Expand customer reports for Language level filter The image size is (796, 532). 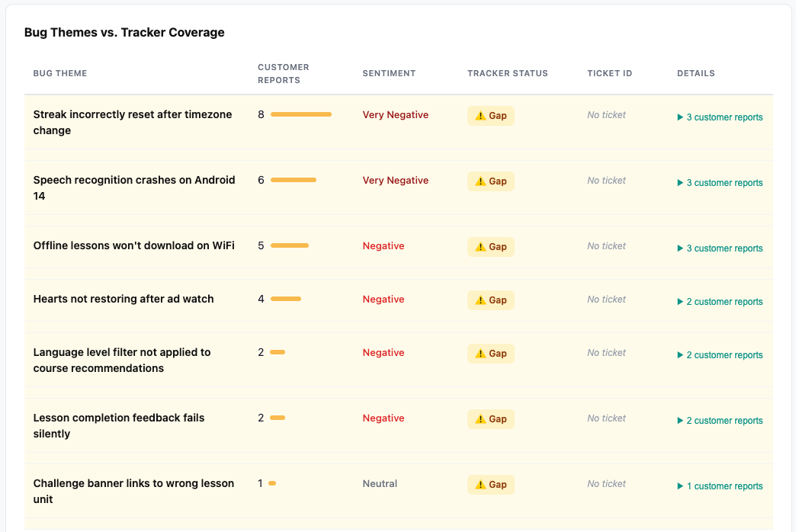point(720,355)
